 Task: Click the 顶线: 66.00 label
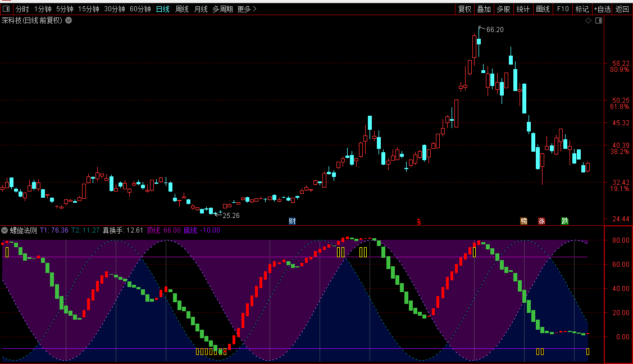[x=163, y=230]
